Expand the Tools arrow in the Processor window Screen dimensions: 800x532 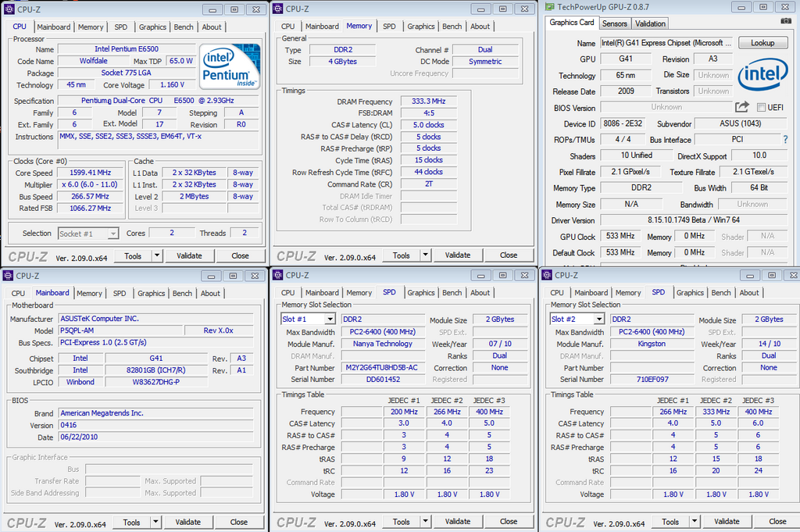pyautogui.click(x=157, y=255)
